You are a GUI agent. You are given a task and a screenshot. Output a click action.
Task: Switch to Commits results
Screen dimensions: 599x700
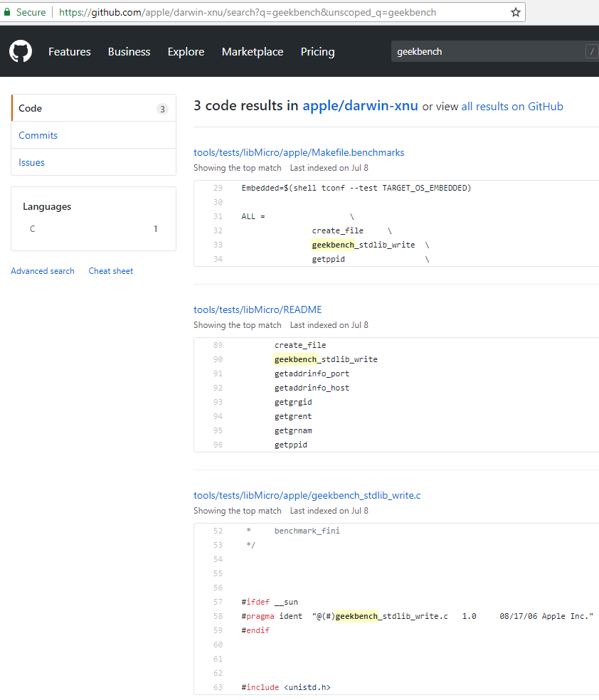pos(38,135)
